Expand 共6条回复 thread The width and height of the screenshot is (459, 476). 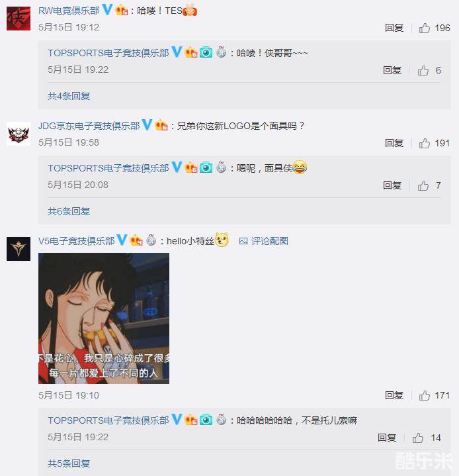[x=69, y=211]
